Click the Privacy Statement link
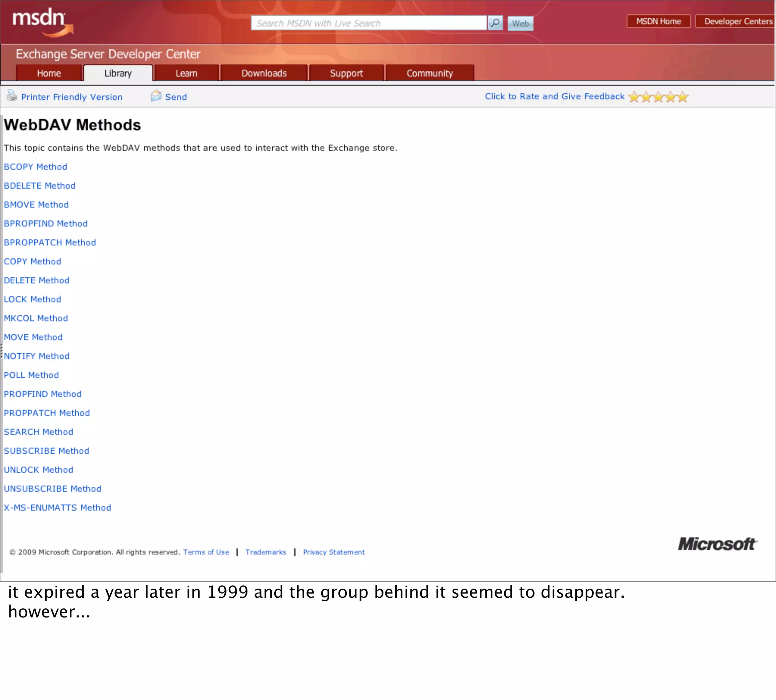Viewport: 776px width, 700px height. (x=333, y=552)
